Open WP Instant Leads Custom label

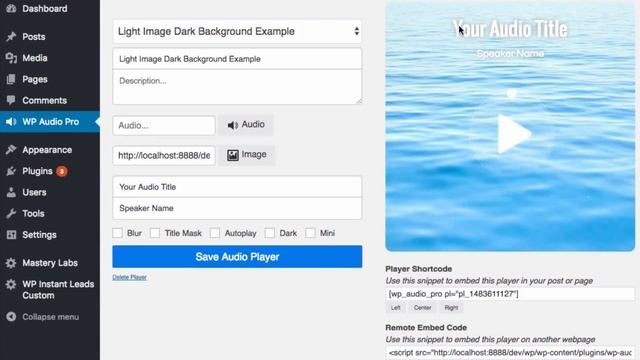[58, 290]
